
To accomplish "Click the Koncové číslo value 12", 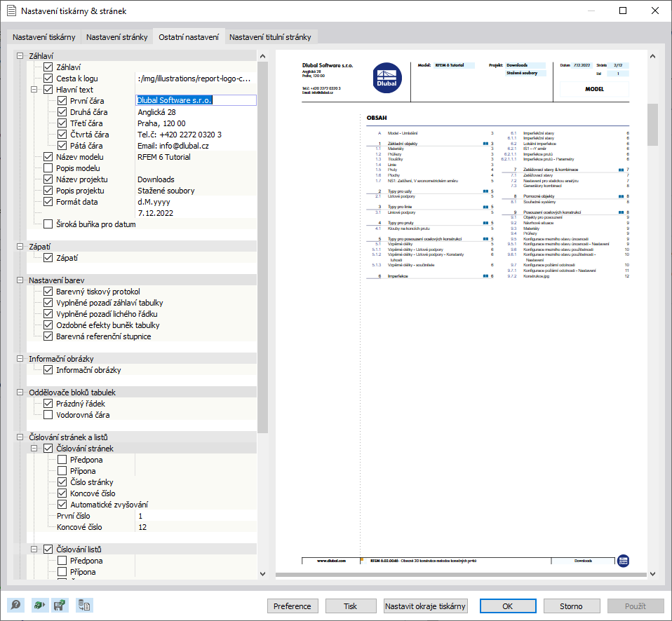I will pyautogui.click(x=142, y=527).
